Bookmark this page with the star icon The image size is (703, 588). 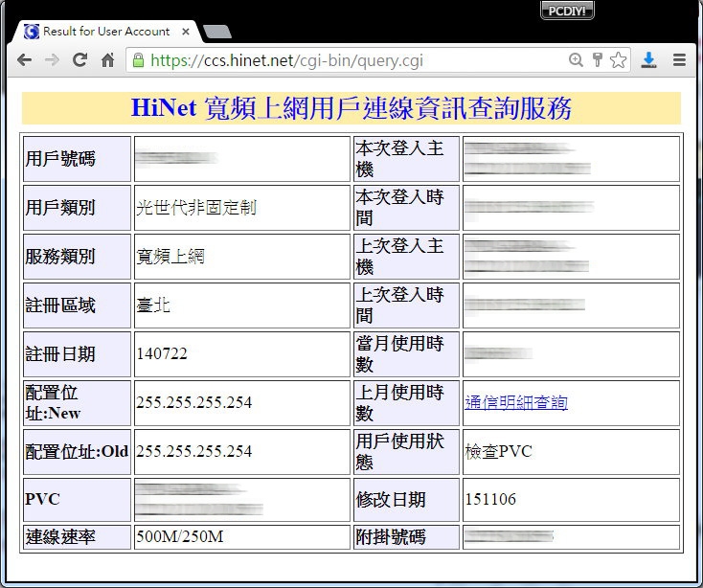click(619, 59)
